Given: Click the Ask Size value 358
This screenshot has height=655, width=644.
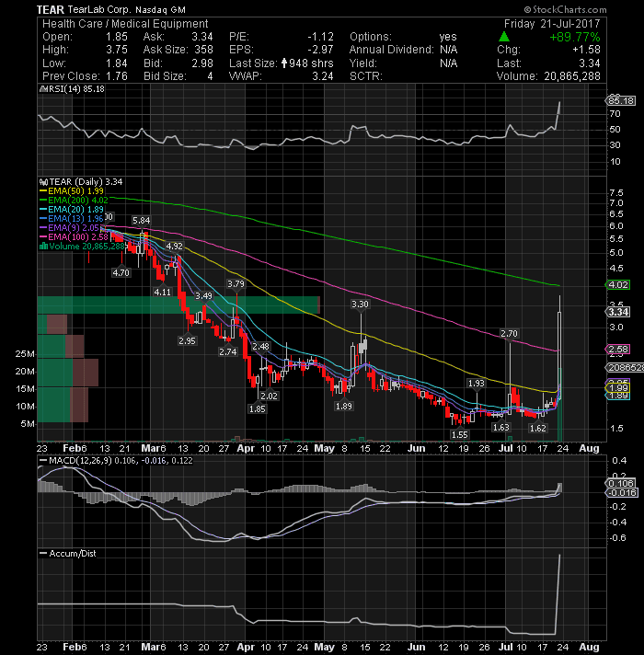Looking at the screenshot, I should [204, 50].
